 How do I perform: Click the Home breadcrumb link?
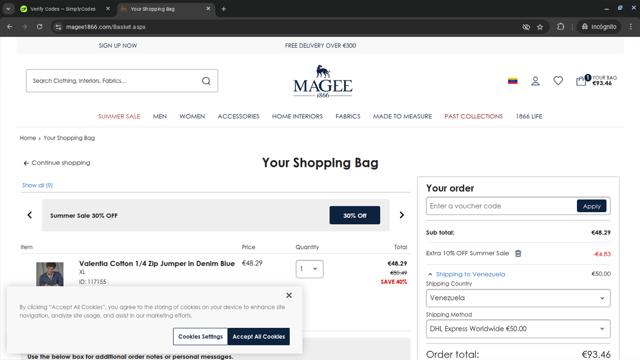point(28,138)
